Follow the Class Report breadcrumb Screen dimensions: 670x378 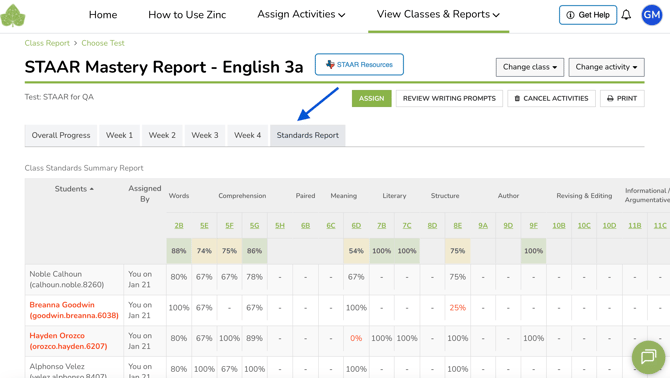point(47,43)
